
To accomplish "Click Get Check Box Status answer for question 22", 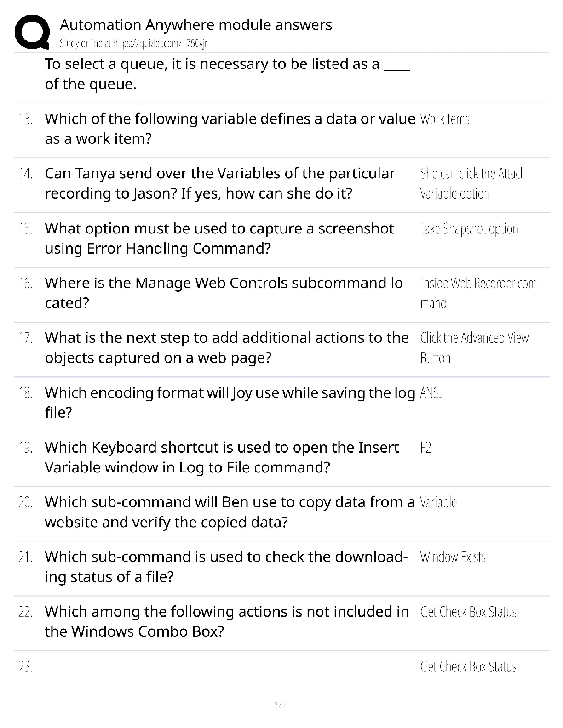I will click(x=468, y=612).
